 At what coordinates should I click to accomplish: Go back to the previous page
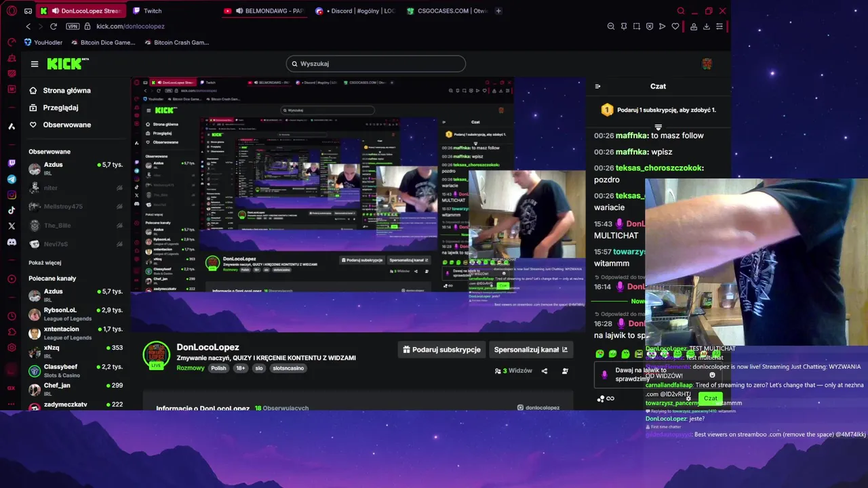coord(28,26)
